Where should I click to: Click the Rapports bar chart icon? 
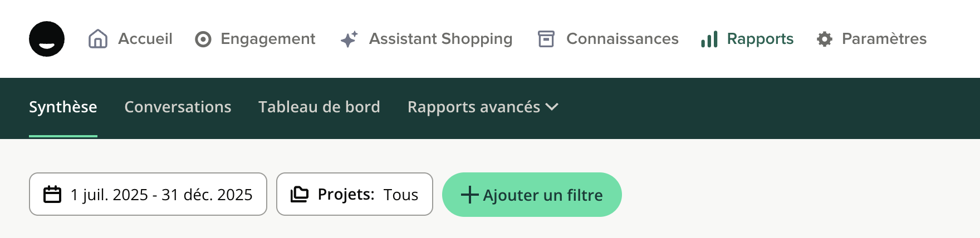pyautogui.click(x=709, y=39)
